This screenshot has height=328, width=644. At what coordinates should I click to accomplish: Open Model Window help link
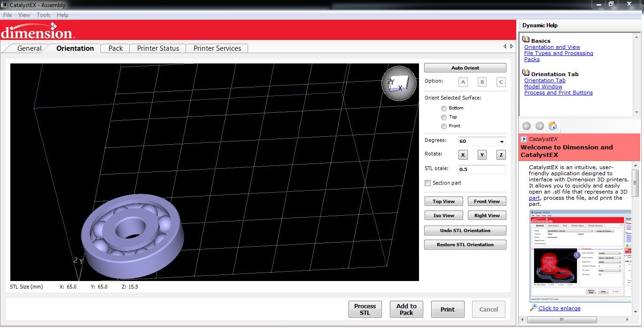[x=543, y=86]
